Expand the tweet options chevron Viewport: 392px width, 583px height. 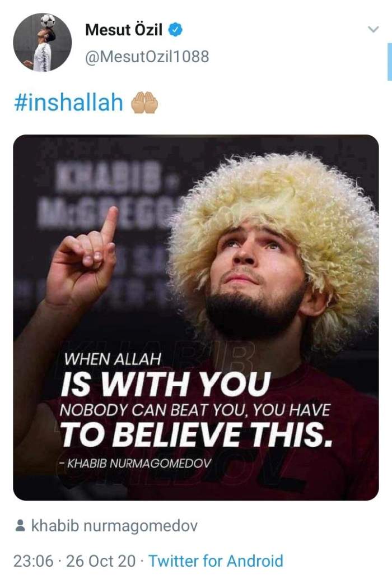(373, 29)
